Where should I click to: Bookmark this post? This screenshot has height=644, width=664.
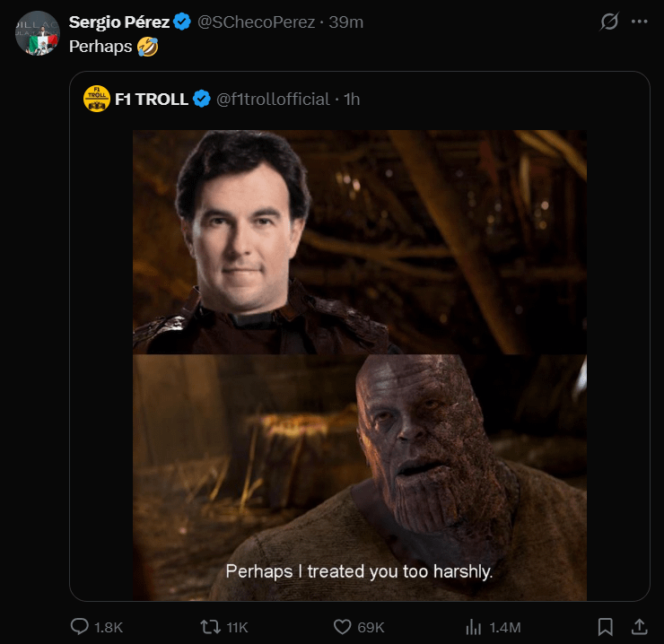[606, 626]
